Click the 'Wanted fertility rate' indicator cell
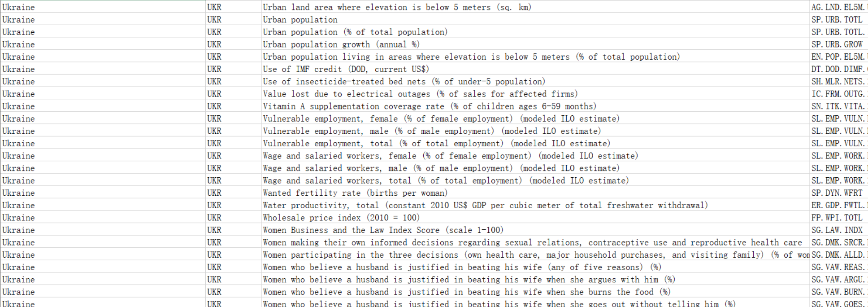Viewport: 868px width, 307px height. coord(355,193)
